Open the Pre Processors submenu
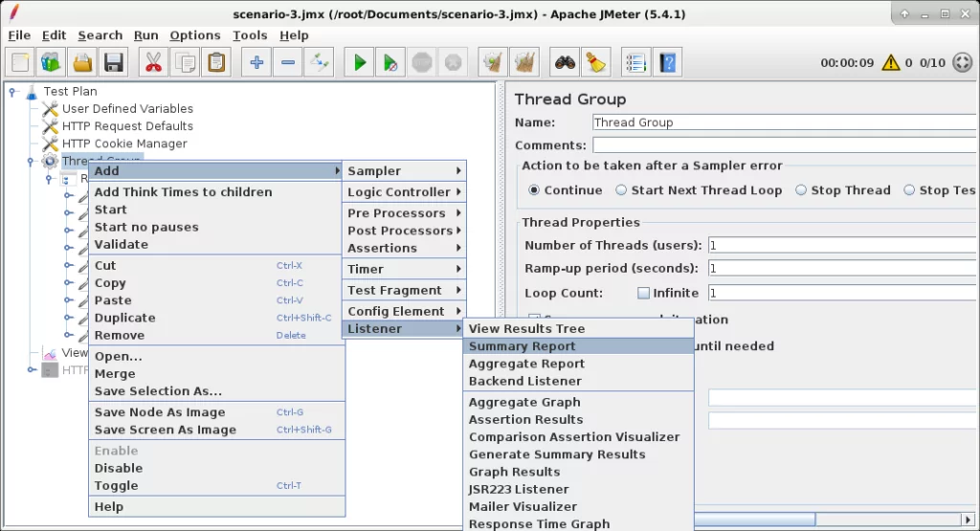 coord(404,213)
